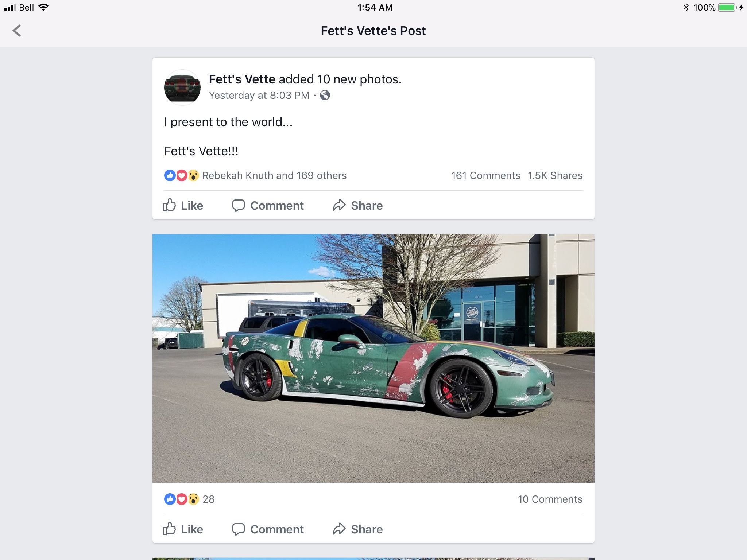The height and width of the screenshot is (560, 747).
Task: Tap the heart reaction icon on photo
Action: click(182, 499)
